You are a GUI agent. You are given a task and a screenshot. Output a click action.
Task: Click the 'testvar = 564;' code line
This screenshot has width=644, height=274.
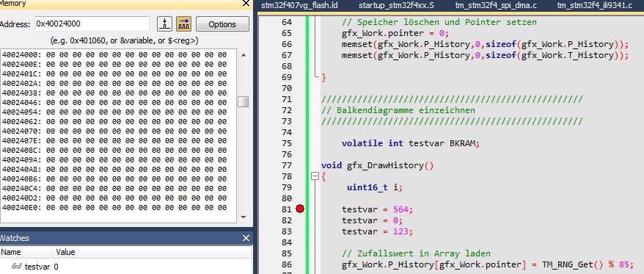pos(377,209)
